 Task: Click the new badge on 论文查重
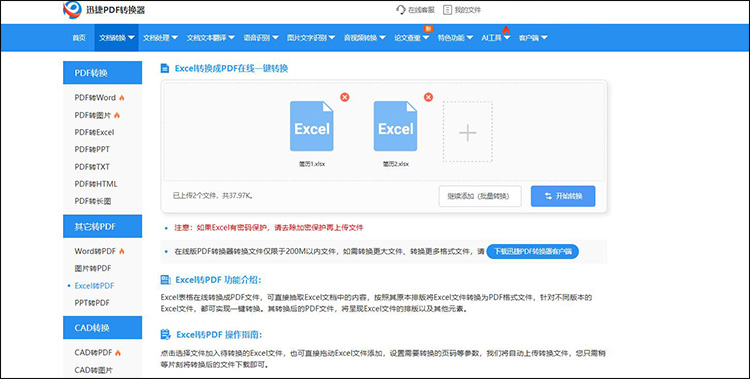[428, 29]
